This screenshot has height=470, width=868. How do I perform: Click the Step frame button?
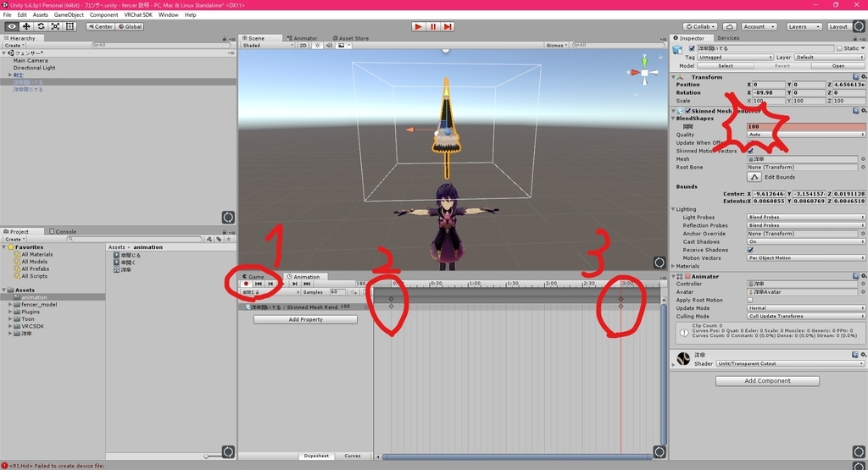[448, 26]
